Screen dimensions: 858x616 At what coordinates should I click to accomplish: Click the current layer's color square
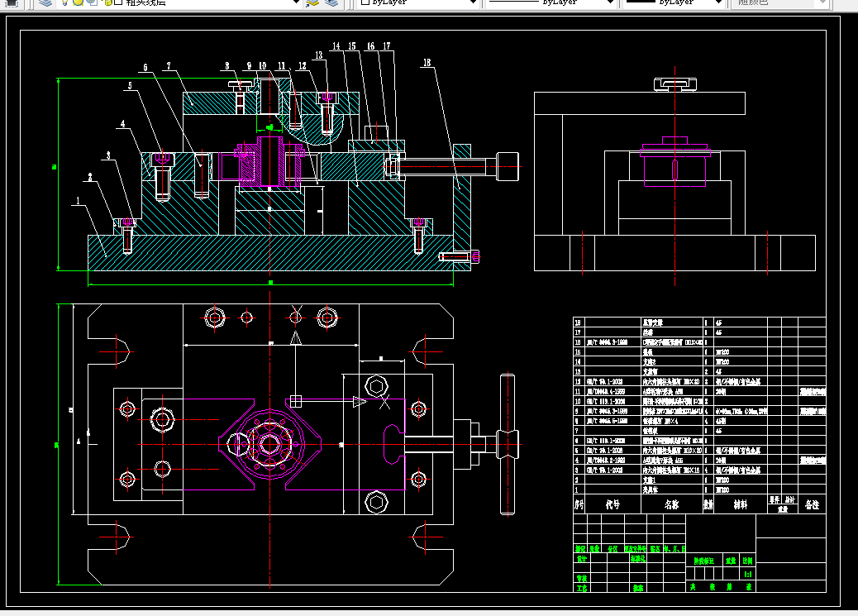pos(118,2)
